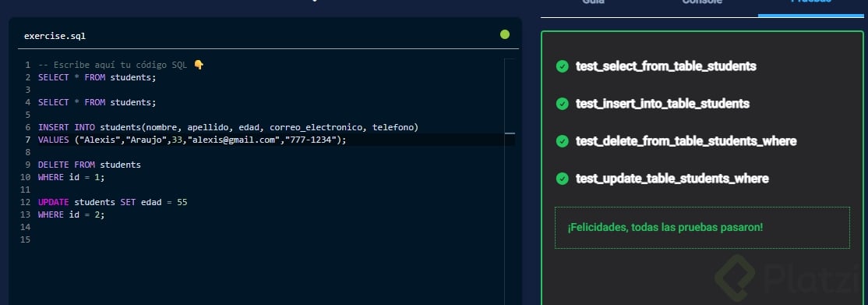Open the test_delete_from_table_students_where result
The image size is (868, 305).
click(686, 141)
